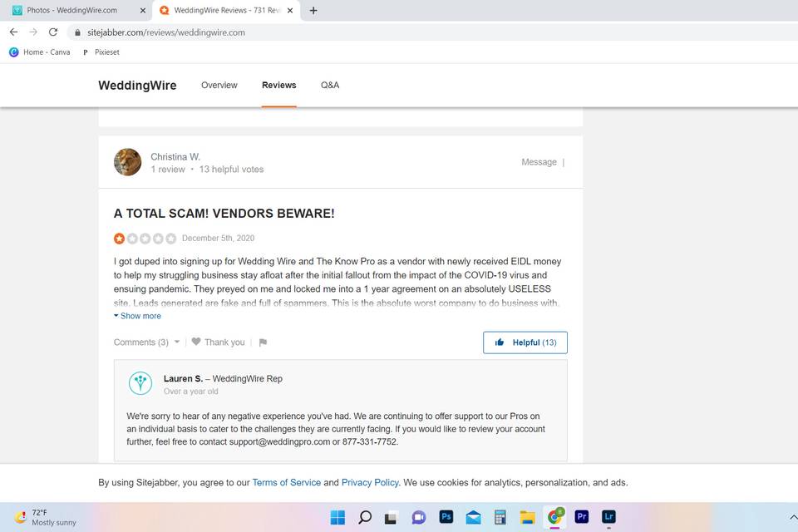Open Christina W.'s reviewer profile name

tap(175, 157)
